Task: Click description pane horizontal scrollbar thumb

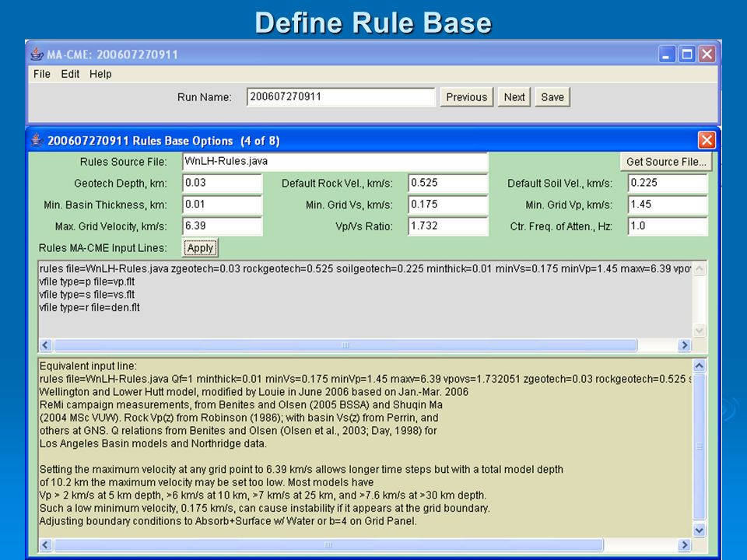Action: pyautogui.click(x=328, y=544)
